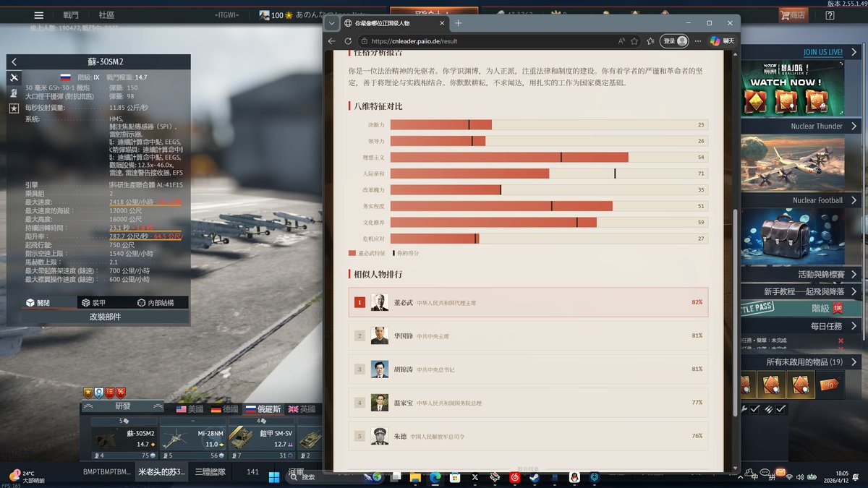Screen dimensions: 868x488
Task: Click the 理想主义 comparison bar
Action: tap(549, 157)
